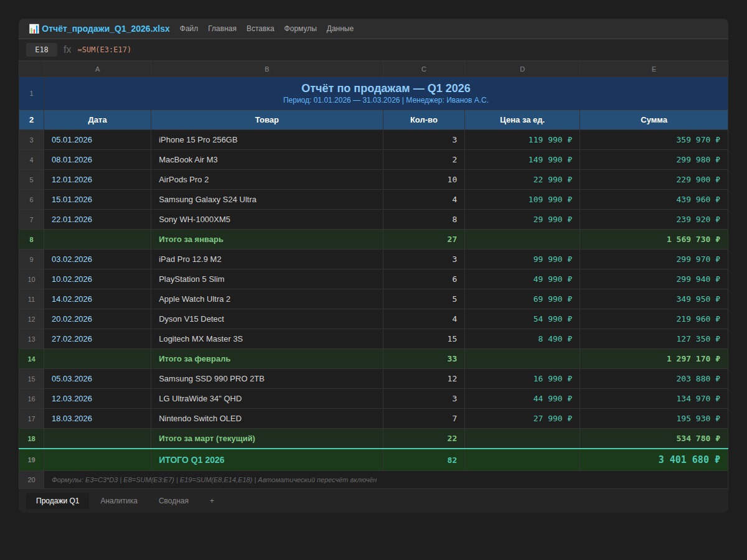This screenshot has width=747, height=560.
Task: Select the Samsung SSD 990 PRO 2TB cell
Action: point(267,379)
